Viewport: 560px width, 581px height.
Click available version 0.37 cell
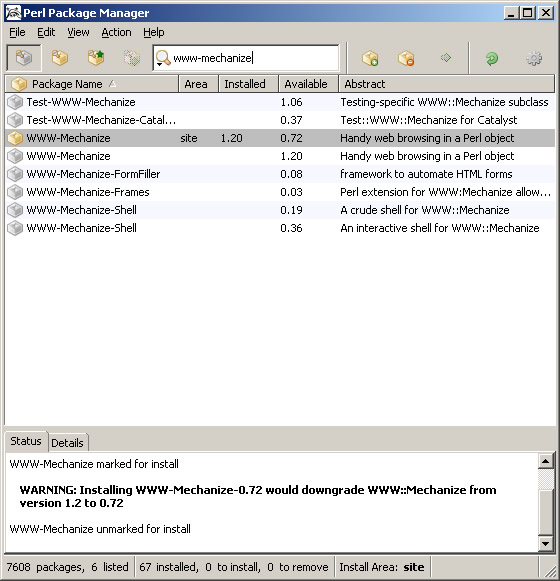point(291,120)
